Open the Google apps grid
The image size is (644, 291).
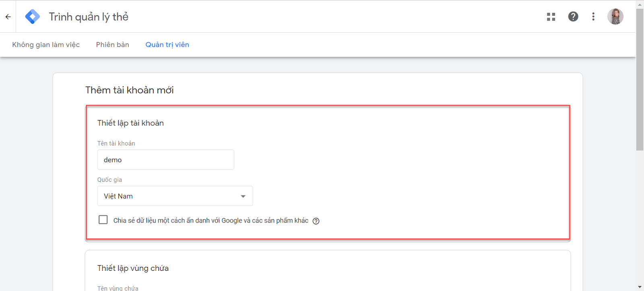pos(551,17)
